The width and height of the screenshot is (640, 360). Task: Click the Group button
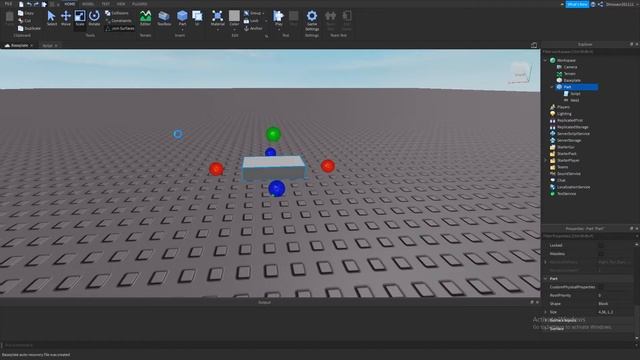(x=253, y=13)
